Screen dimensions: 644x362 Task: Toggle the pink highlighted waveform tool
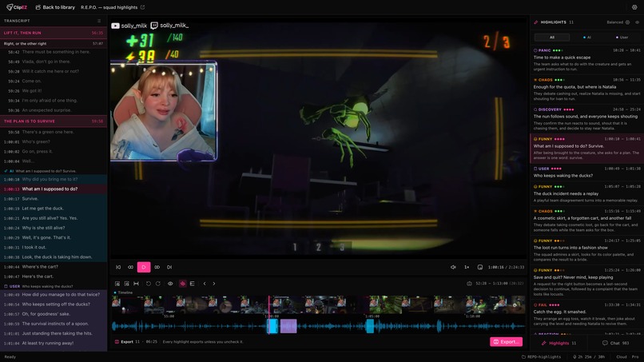(x=183, y=284)
